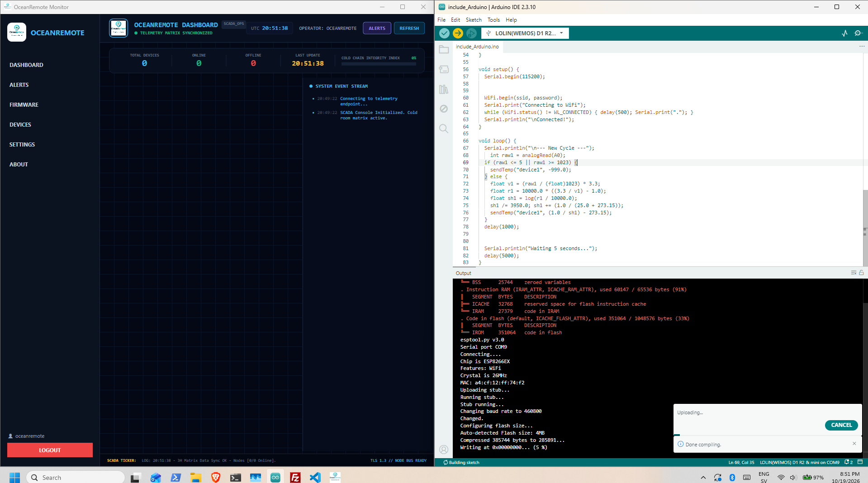Click the Verify checkmark button in Arduino IDE
The image size is (868, 483).
click(x=444, y=33)
